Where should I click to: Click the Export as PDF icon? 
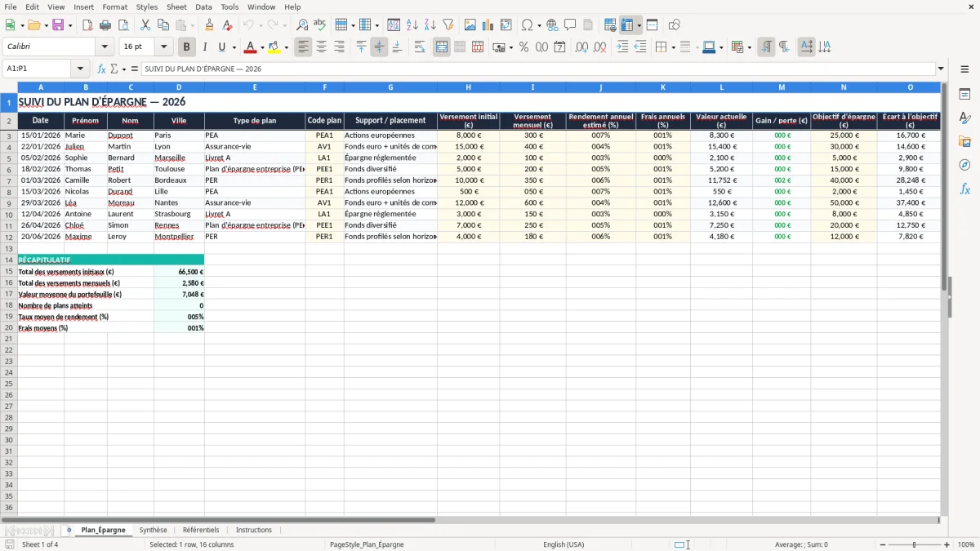(87, 25)
